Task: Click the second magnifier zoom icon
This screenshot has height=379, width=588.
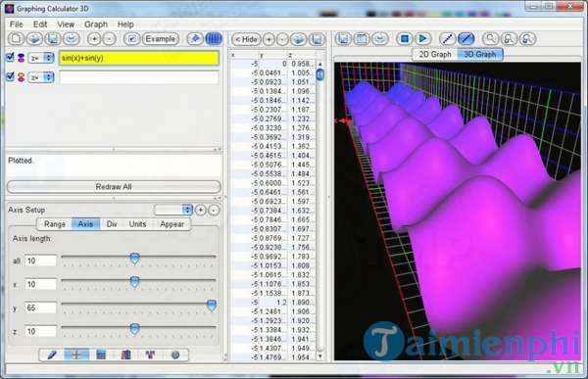Action: pos(509,38)
